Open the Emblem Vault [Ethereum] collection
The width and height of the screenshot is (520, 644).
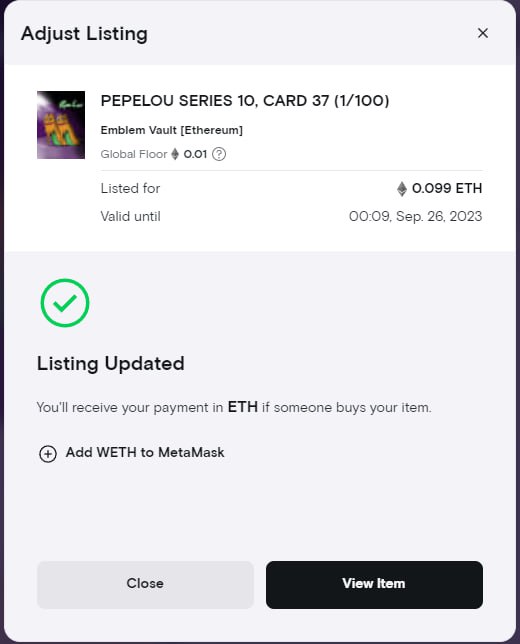coord(172,130)
